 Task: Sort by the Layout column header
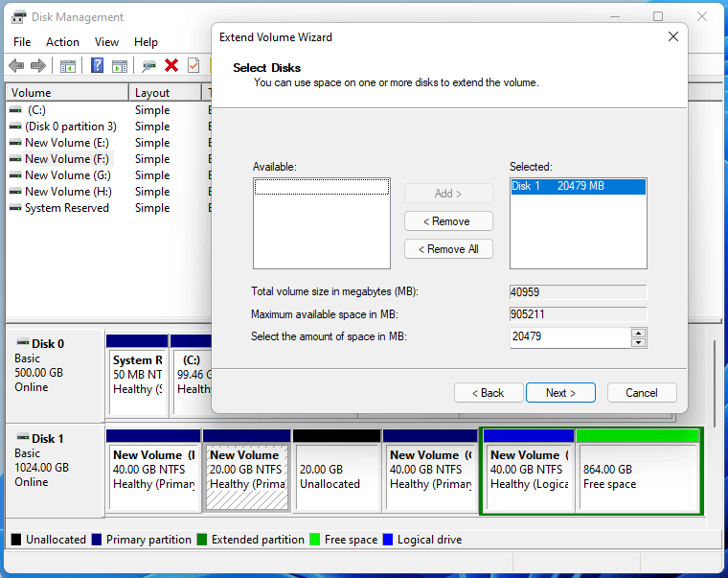pyautogui.click(x=166, y=92)
